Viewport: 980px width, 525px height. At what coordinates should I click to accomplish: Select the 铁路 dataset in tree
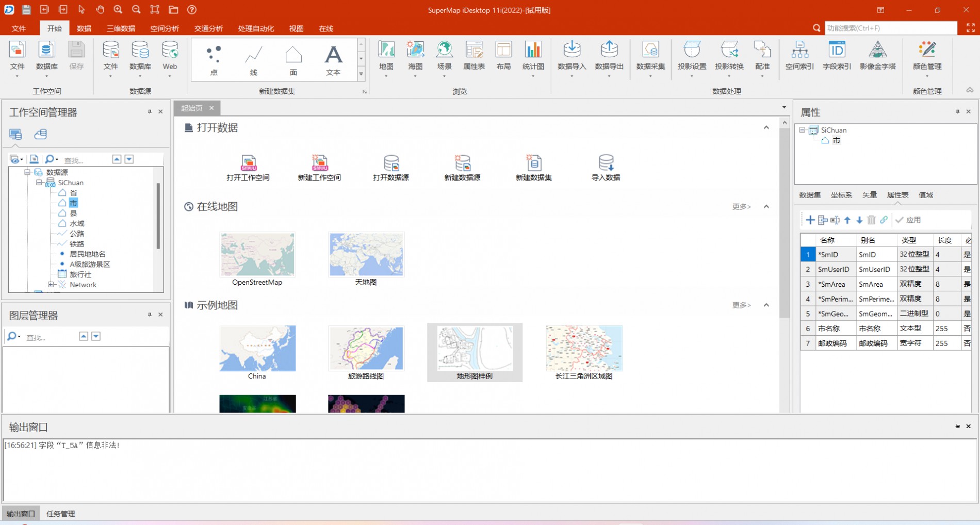click(77, 243)
